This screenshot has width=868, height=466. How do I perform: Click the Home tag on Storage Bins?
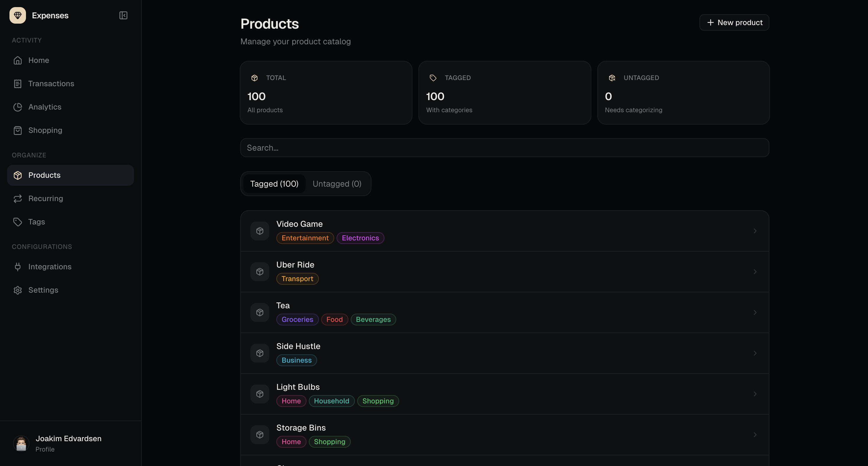tap(291, 442)
